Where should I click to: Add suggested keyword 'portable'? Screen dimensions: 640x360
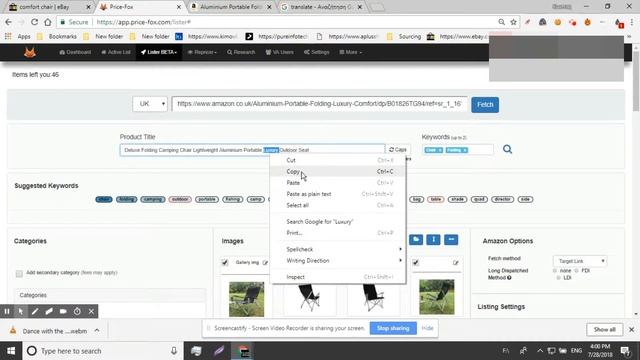coord(207,199)
